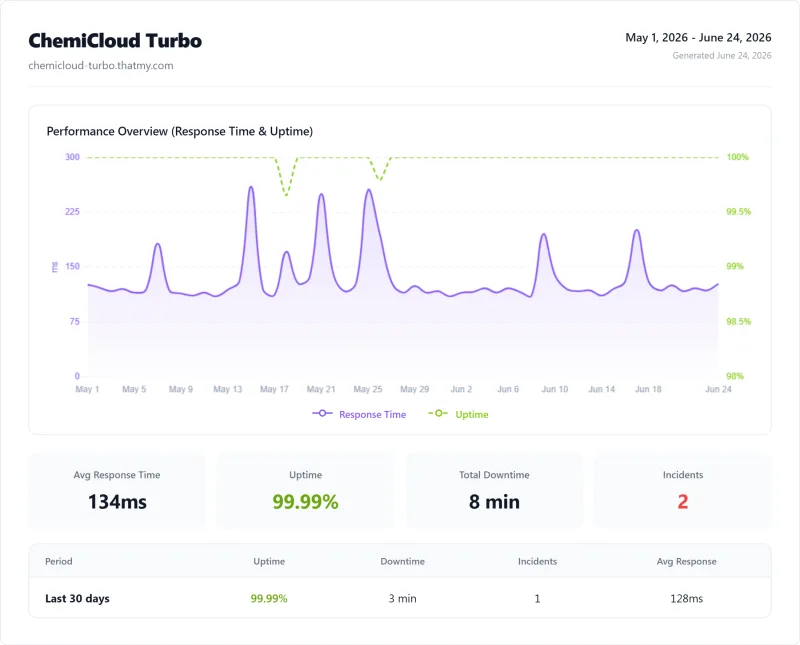Click the 100% right-axis label
This screenshot has width=800, height=645.
pos(737,157)
